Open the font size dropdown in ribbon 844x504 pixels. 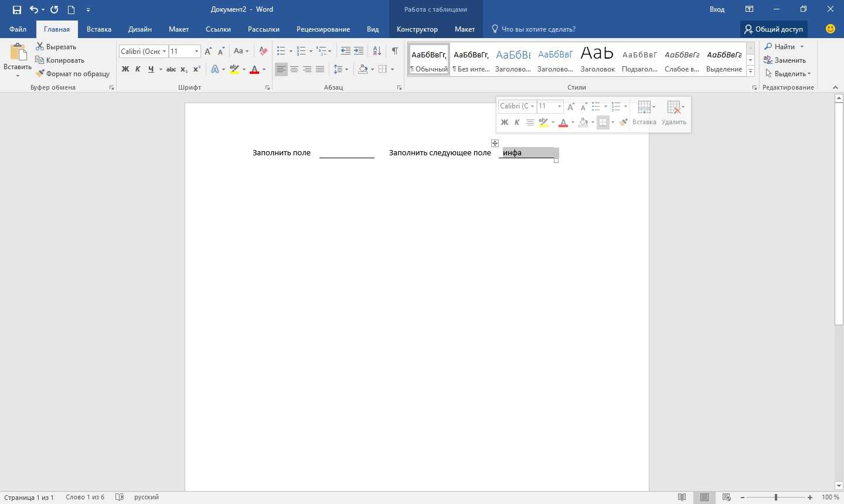pos(197,52)
